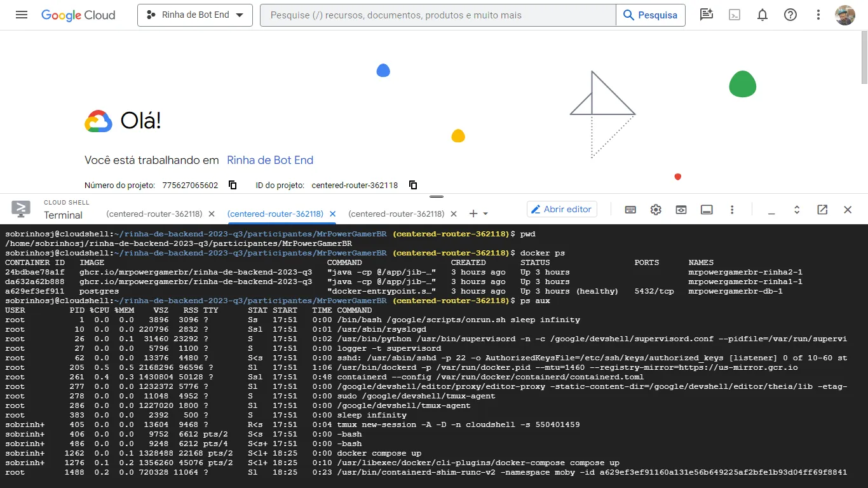Click container name mrpowergamerbr-rinha2-1
This screenshot has height=488, width=868.
point(745,272)
